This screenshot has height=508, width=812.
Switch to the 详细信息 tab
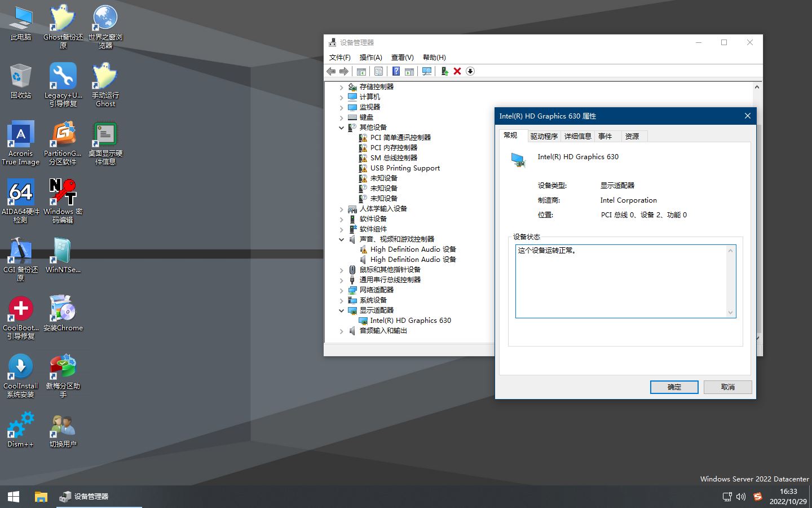[578, 136]
